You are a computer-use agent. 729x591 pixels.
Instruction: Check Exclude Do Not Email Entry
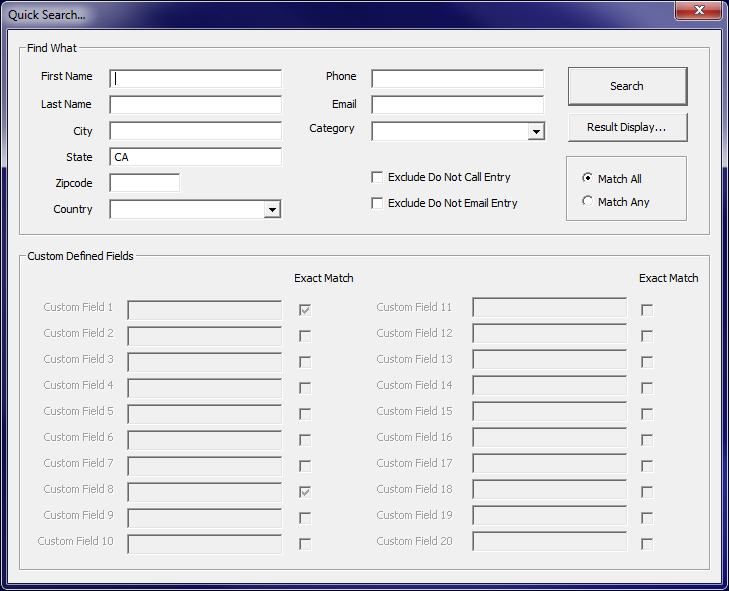click(377, 203)
